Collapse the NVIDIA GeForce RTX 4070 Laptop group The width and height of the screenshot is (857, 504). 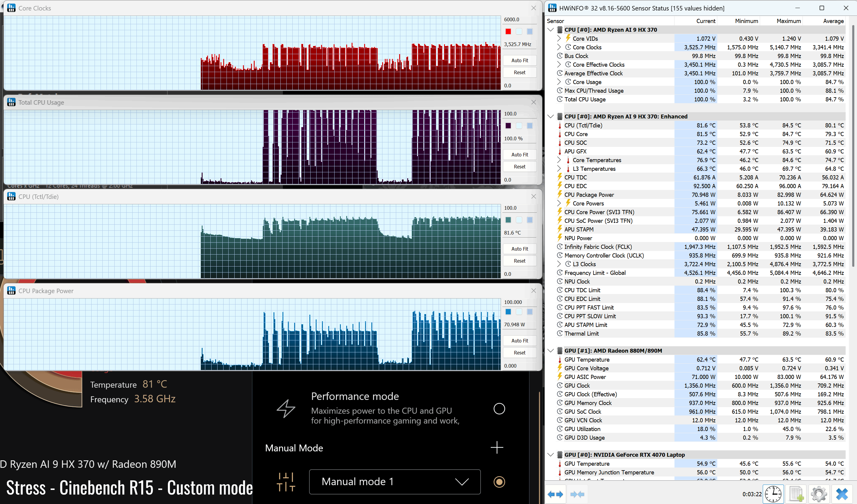pyautogui.click(x=551, y=455)
